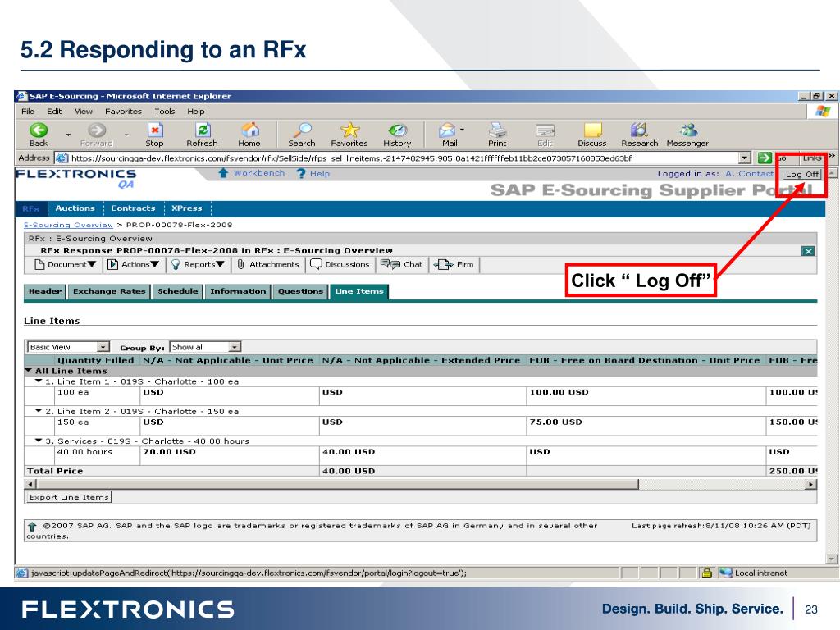Collapse Line Item 1 Charlotte row
This screenshot has width=840, height=630.
point(39,381)
